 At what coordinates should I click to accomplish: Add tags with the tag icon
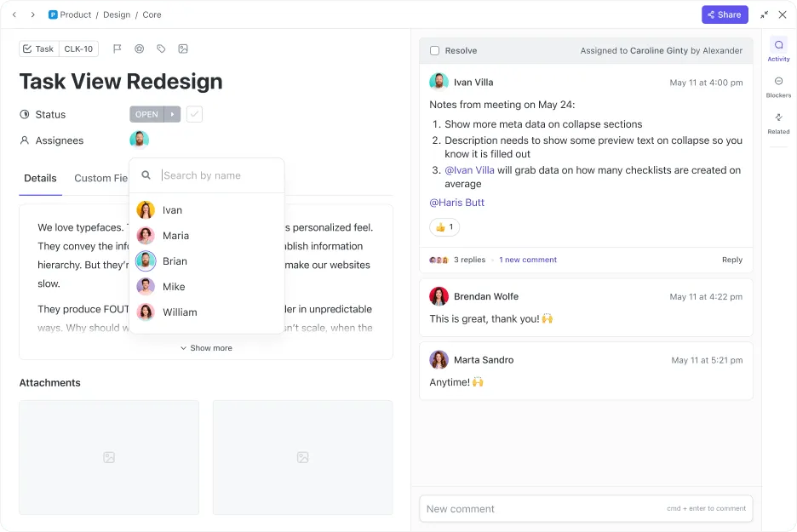pyautogui.click(x=161, y=49)
